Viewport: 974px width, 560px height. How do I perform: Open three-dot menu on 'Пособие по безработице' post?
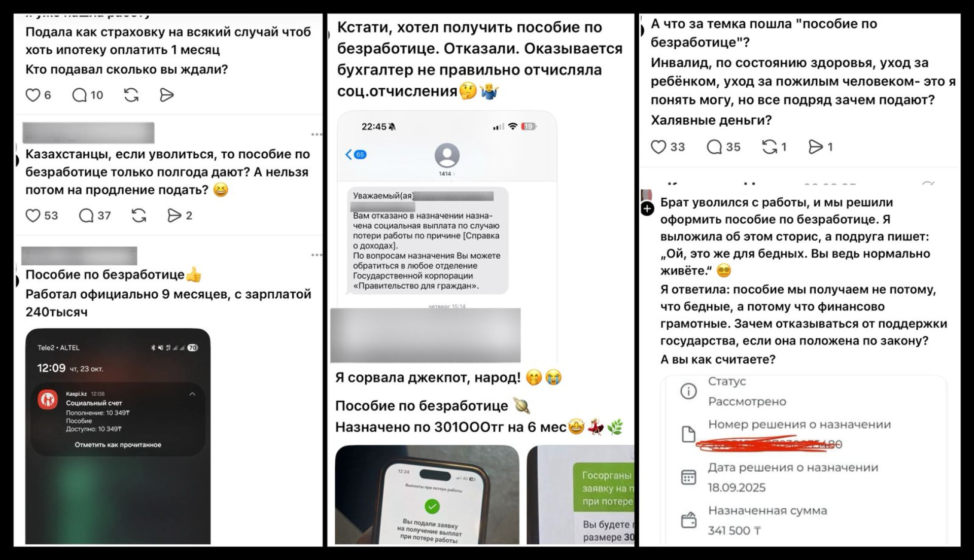317,255
